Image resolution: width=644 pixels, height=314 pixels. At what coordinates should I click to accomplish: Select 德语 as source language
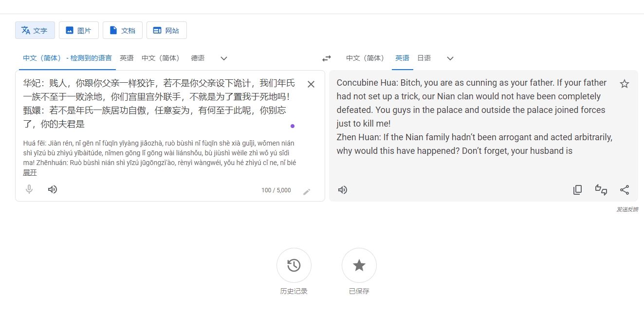[x=198, y=57]
